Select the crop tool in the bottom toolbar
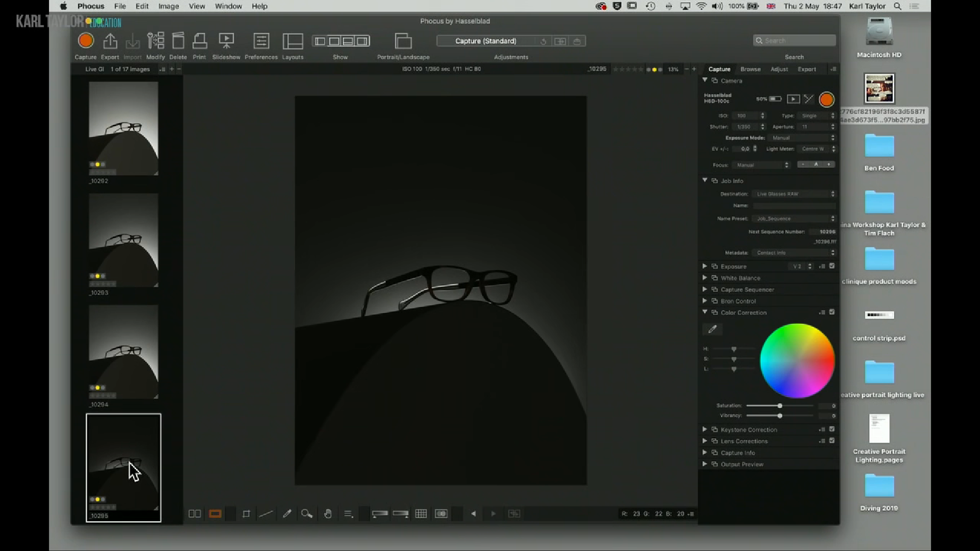 click(246, 514)
